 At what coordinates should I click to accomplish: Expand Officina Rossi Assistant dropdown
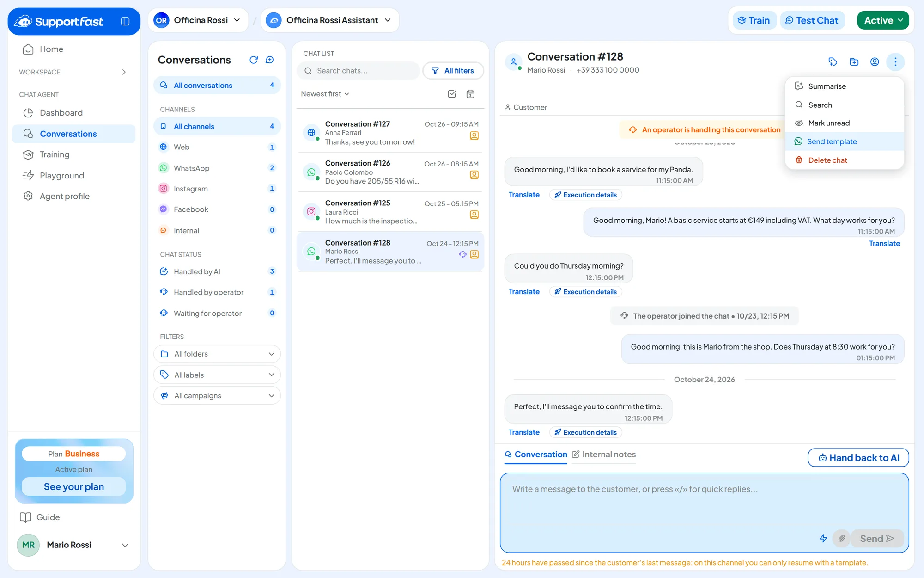[x=330, y=20]
